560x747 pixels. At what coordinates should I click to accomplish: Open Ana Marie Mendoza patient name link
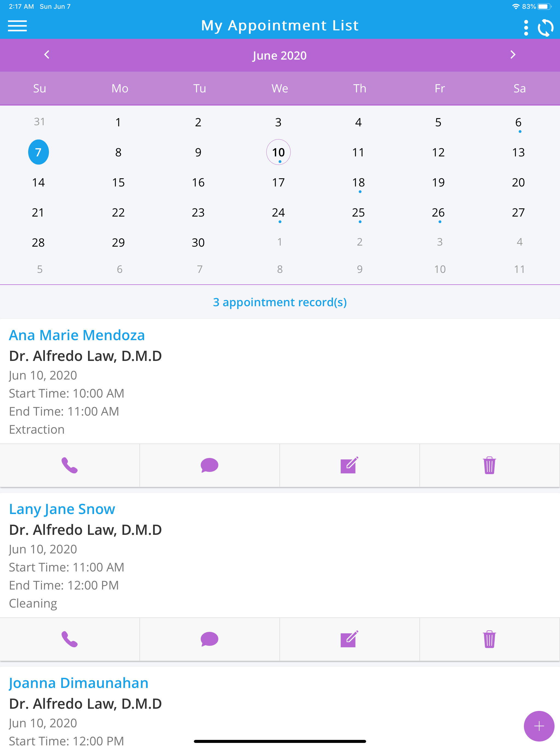[x=77, y=335]
